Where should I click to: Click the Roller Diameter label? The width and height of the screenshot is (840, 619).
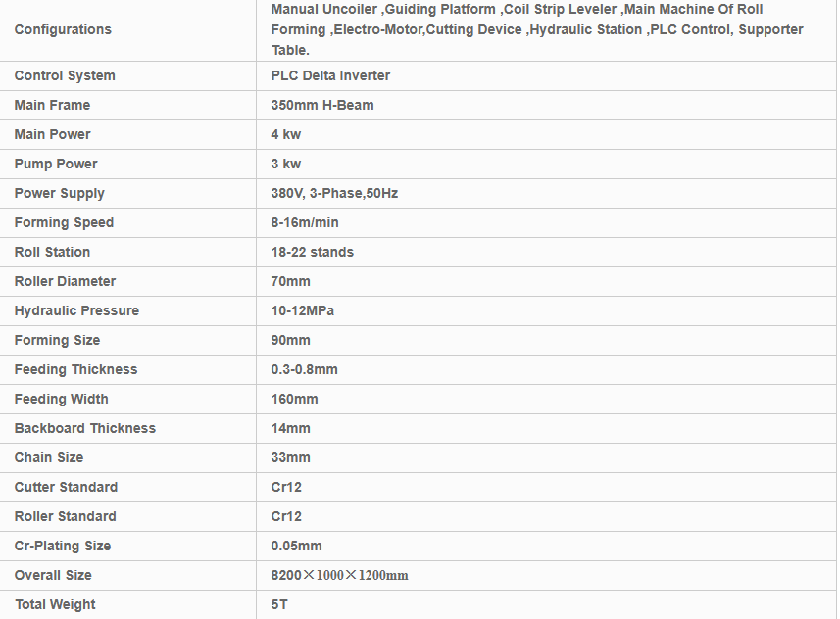coord(65,281)
